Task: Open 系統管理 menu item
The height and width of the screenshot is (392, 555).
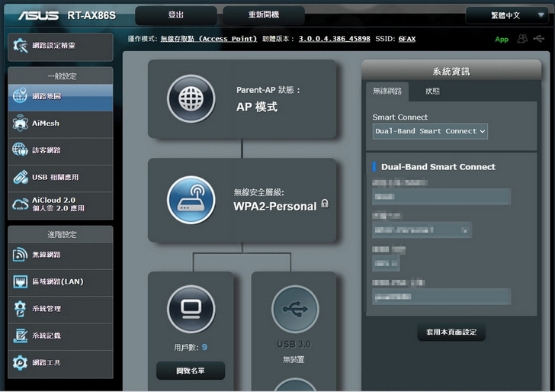Action: [60, 308]
